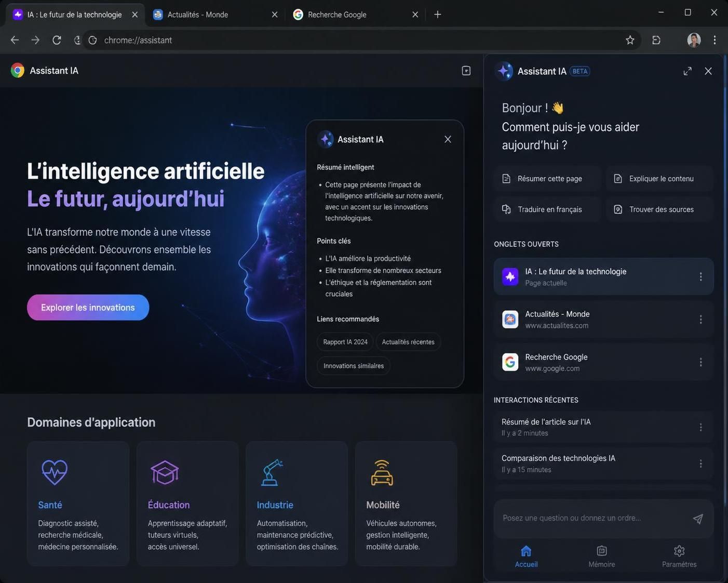
Task: Open the user profile avatar
Action: 694,40
